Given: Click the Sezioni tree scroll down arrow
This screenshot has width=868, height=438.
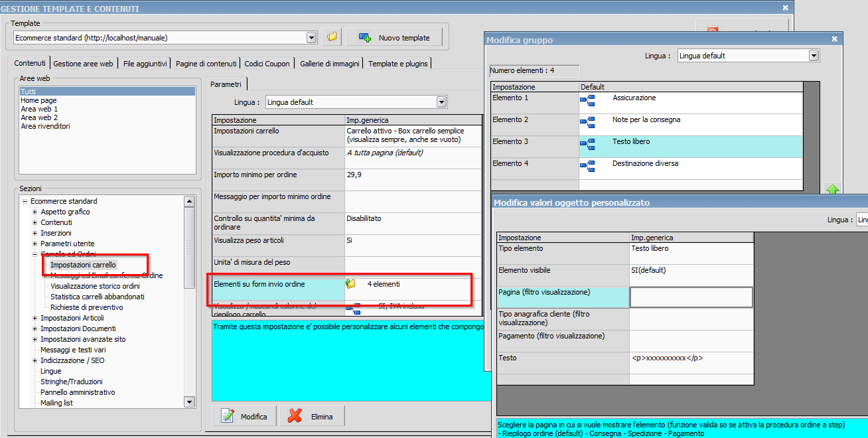Looking at the screenshot, I should pyautogui.click(x=189, y=402).
